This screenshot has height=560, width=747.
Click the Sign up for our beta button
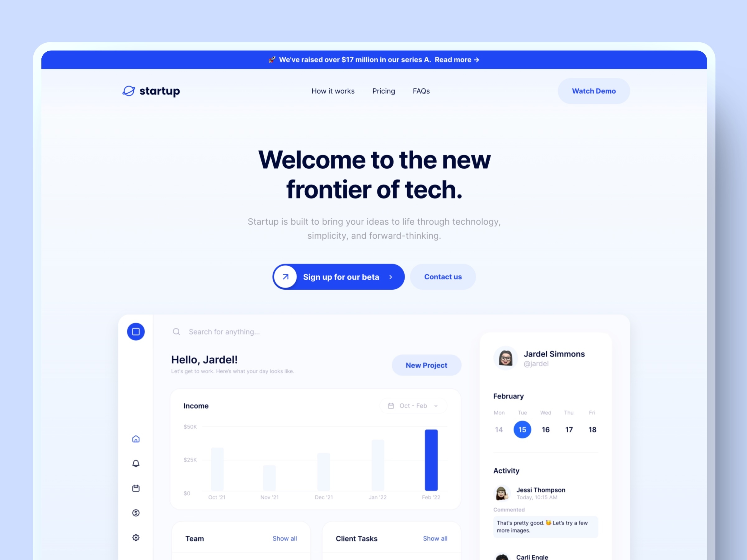[x=338, y=277]
